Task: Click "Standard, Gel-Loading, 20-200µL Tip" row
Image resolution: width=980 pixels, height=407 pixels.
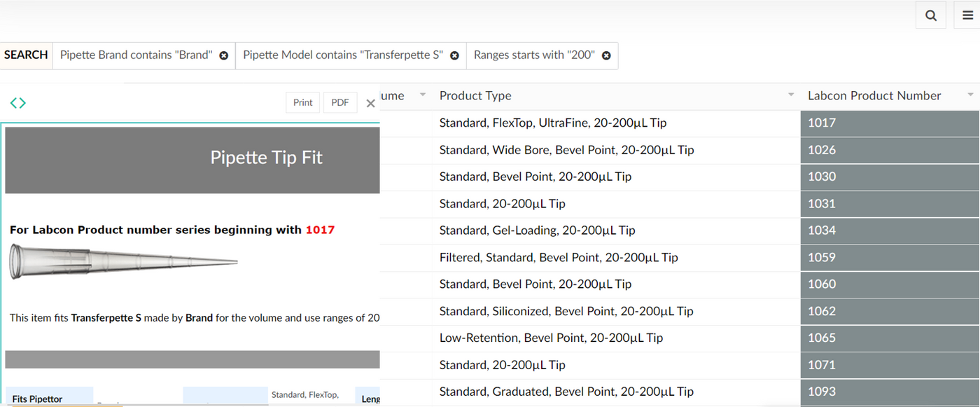Action: pos(537,230)
